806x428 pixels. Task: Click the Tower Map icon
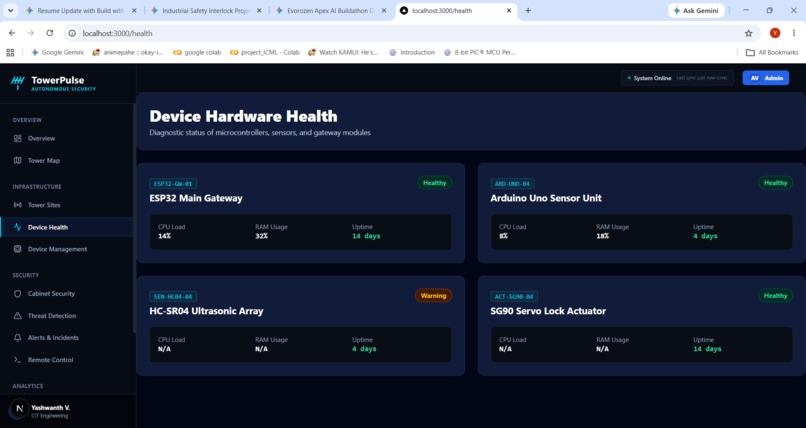point(17,160)
